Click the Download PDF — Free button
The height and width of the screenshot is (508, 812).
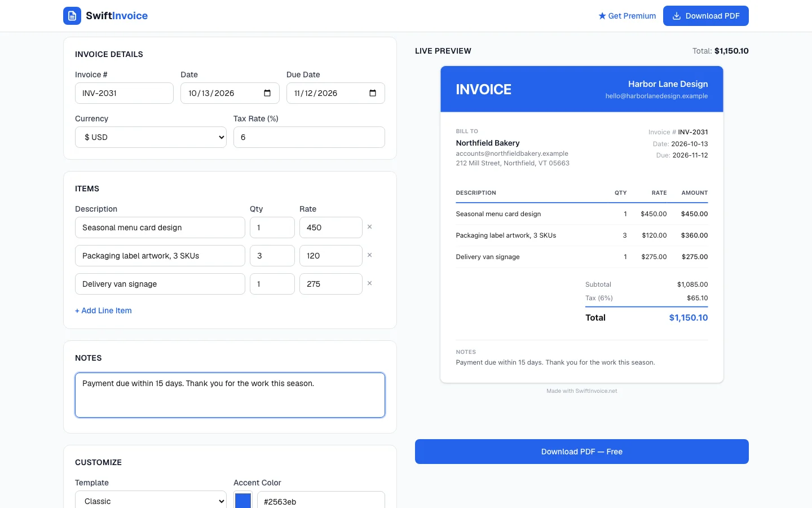tap(582, 452)
